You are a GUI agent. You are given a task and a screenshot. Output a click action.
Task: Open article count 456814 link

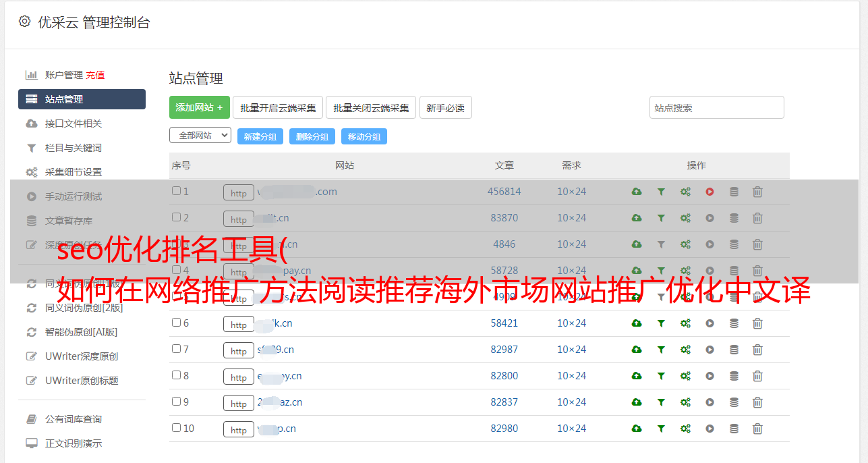[504, 192]
